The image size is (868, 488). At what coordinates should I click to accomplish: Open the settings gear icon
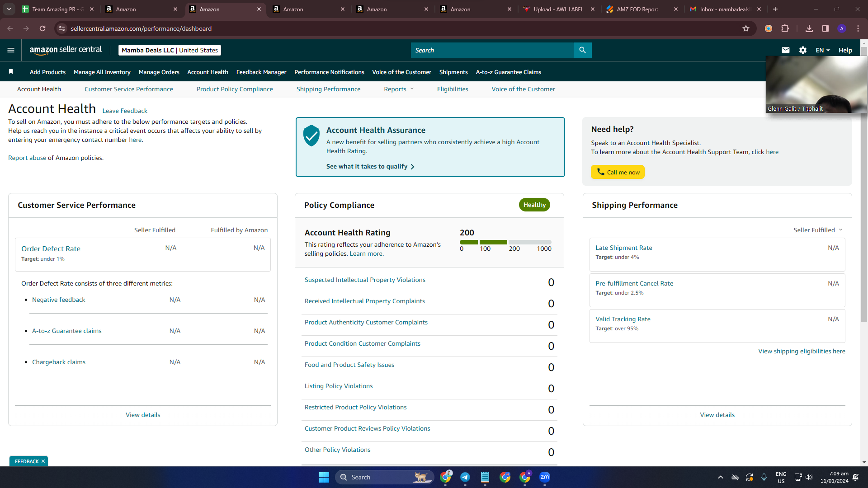point(803,50)
